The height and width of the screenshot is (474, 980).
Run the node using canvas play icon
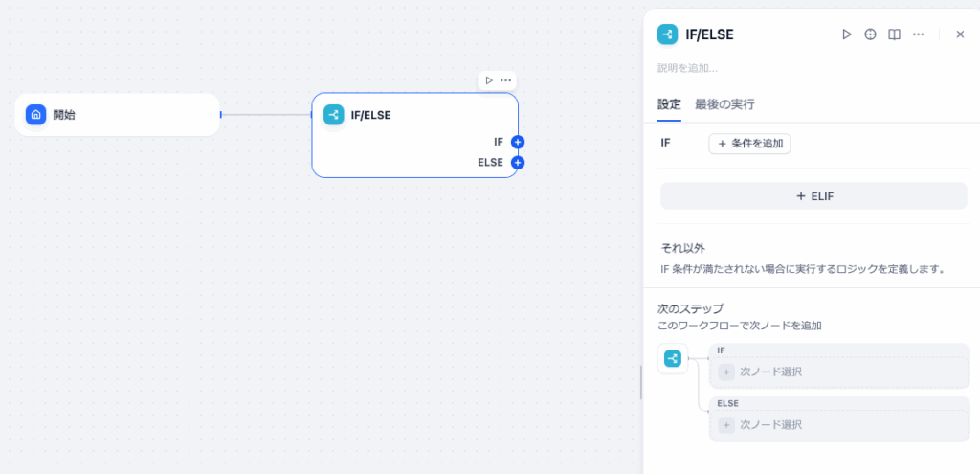coord(489,80)
